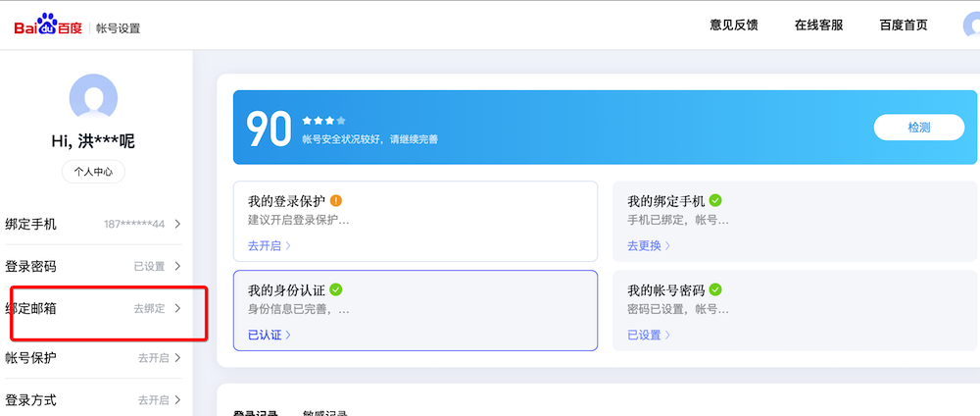
Task: Open the 个人中心 button
Action: tap(93, 171)
